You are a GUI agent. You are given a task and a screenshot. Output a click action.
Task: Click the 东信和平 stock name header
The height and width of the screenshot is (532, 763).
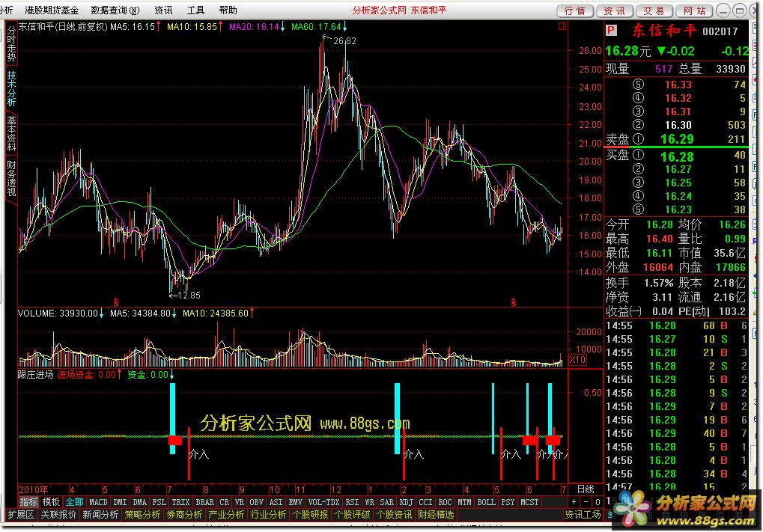click(664, 31)
